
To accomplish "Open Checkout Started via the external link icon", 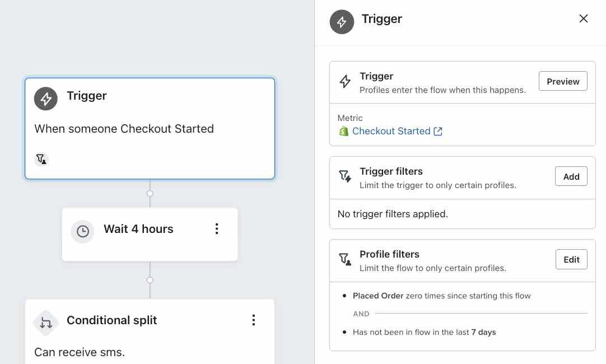I will [x=437, y=131].
